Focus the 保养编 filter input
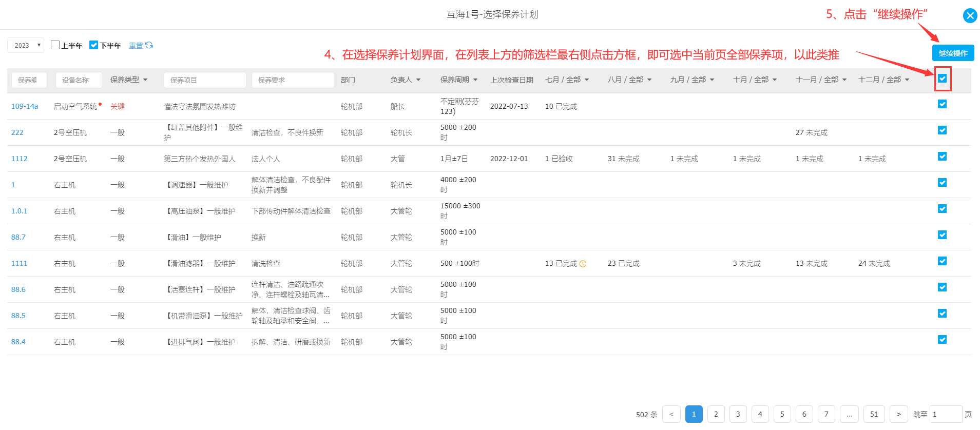This screenshot has height=430, width=980. 29,80
